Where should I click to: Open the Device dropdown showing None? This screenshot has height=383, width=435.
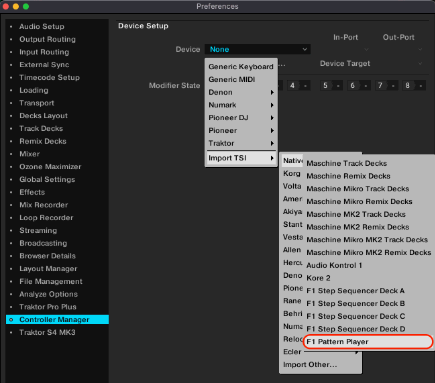click(258, 49)
